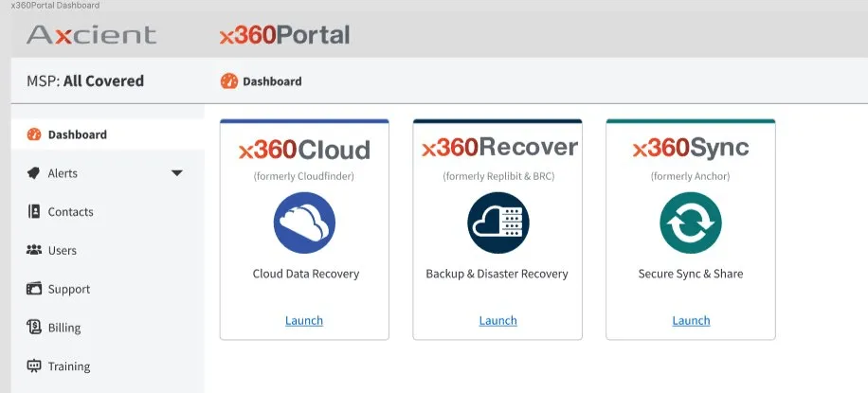Select Users from the sidebar
868x393 pixels.
click(x=108, y=250)
